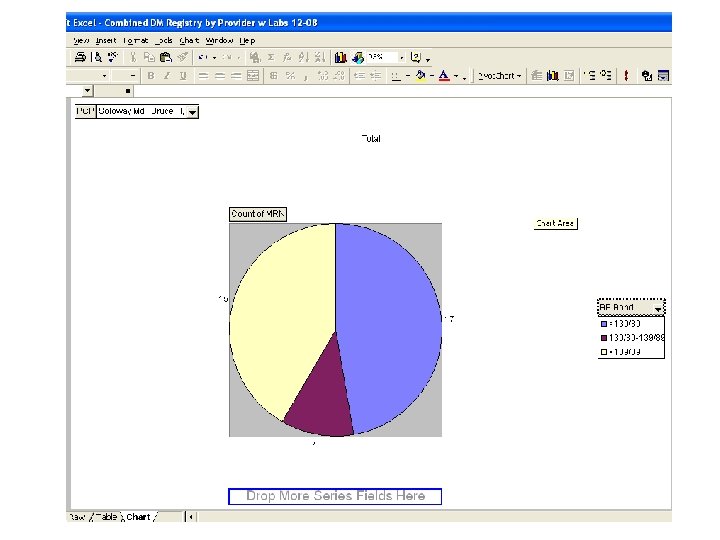Click Decrease Decimal icon
Viewport: 720px width, 540px height.
tap(339, 76)
